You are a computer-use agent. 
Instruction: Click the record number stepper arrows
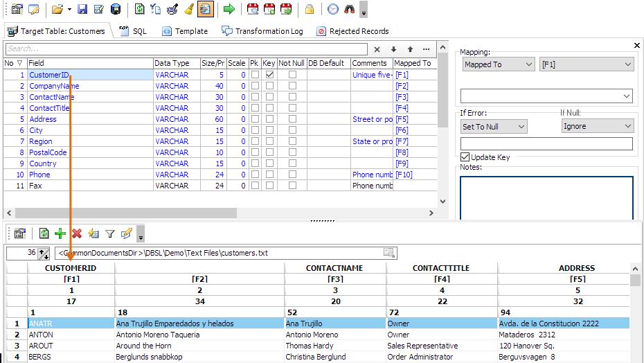44,254
